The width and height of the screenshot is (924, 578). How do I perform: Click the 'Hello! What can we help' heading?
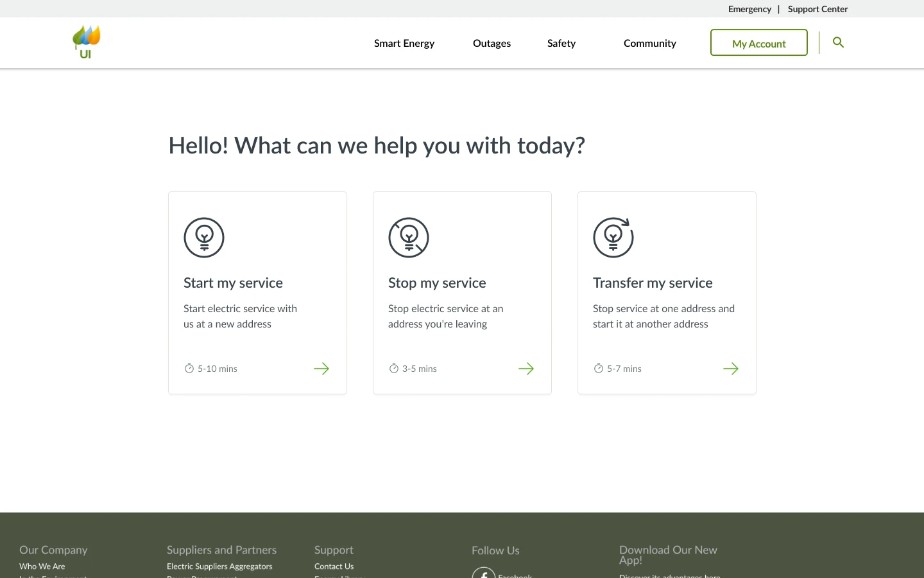(x=377, y=146)
